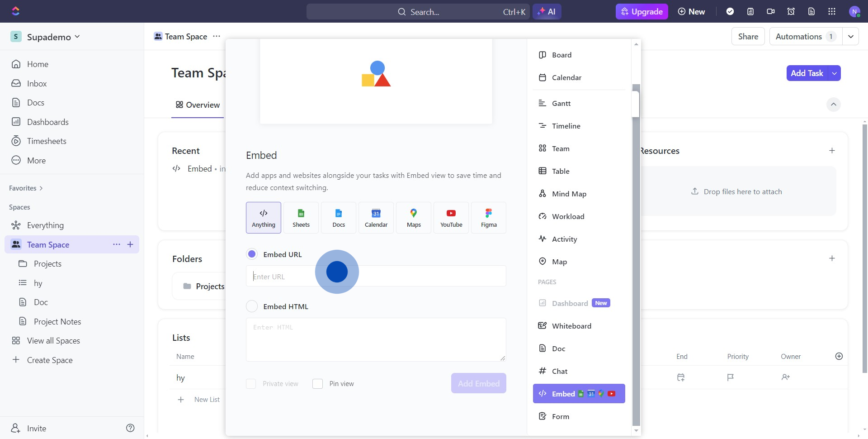
Task: Assign owner icon for hy list
Action: (786, 377)
